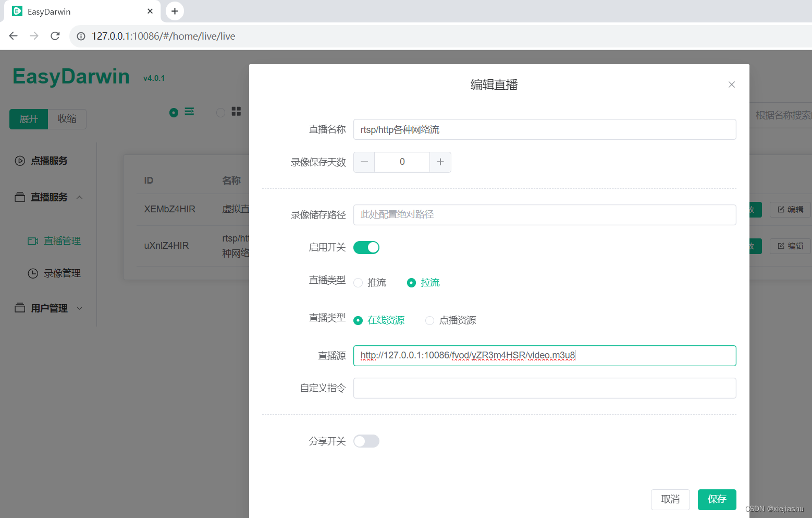Reload the page with refresh icon
The image size is (812, 518).
tap(55, 36)
